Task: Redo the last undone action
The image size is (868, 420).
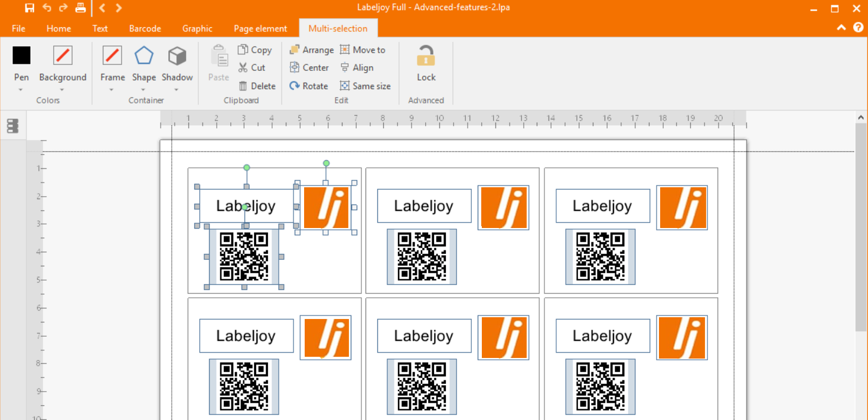Action: (x=63, y=8)
